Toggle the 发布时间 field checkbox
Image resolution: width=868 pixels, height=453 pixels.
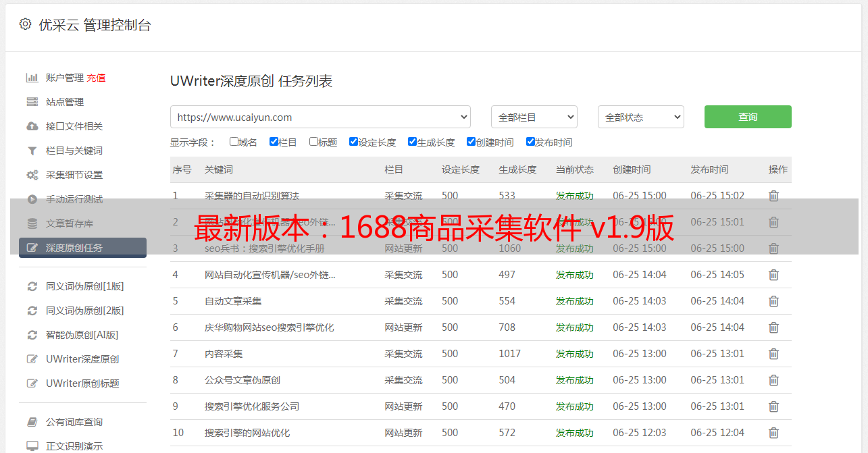(x=530, y=142)
